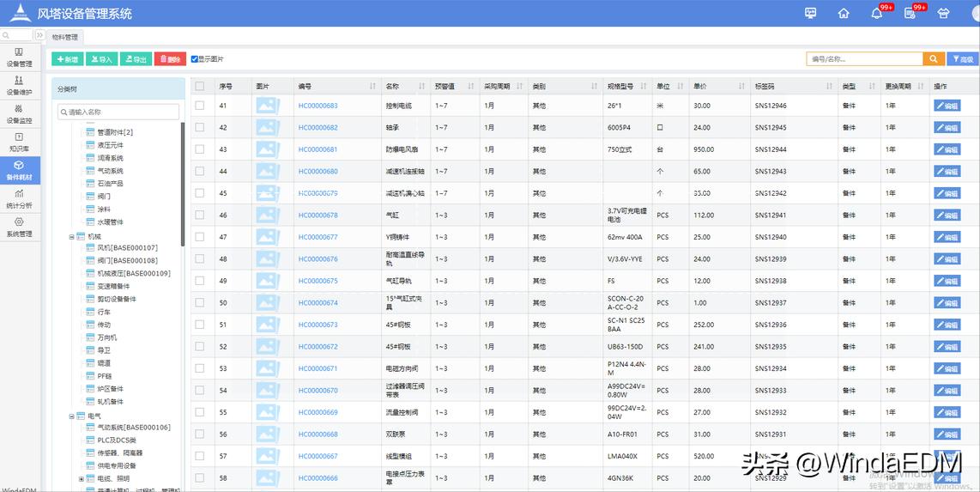Click the image thumbnail of row 46
The image size is (980, 492).
tap(268, 215)
